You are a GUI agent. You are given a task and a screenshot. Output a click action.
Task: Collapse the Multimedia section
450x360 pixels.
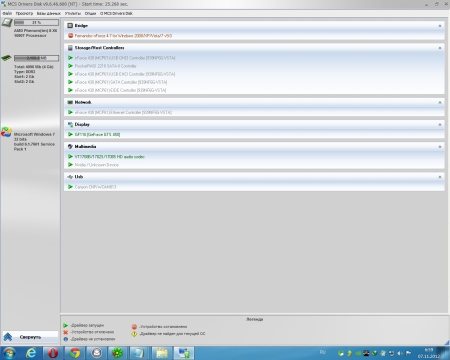(x=440, y=147)
